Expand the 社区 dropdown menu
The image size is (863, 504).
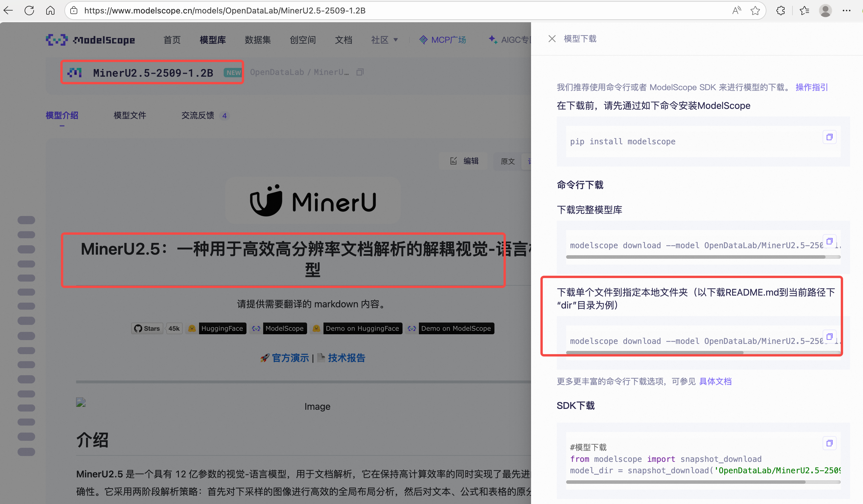(x=384, y=40)
